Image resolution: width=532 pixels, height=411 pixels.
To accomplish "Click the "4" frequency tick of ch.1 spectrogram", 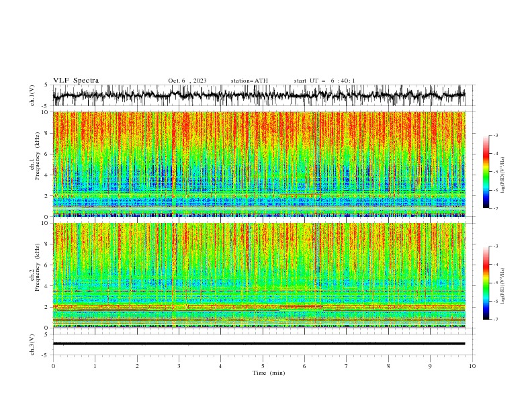I will [x=46, y=175].
